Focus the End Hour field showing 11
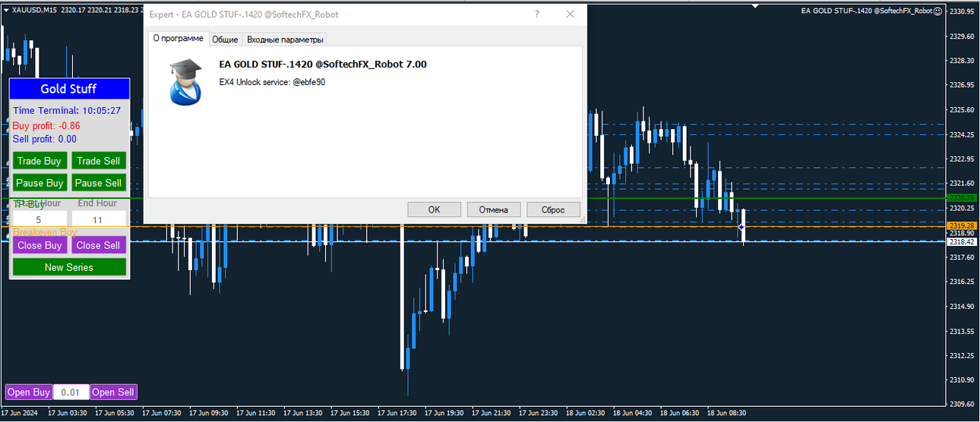Viewport: 980px width, 422px height. [99, 220]
